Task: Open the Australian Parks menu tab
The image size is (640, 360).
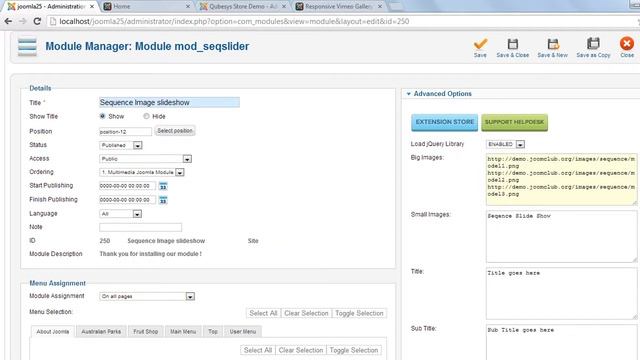Action: click(x=101, y=331)
